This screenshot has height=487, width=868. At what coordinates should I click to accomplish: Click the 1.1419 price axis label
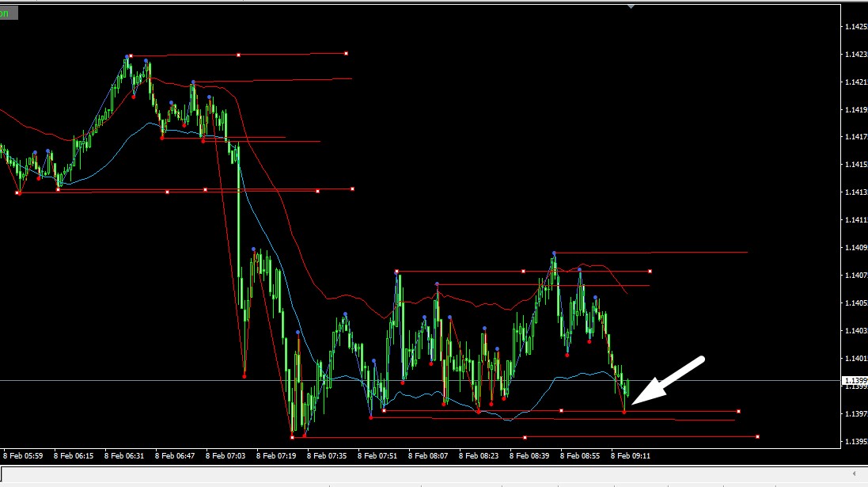pyautogui.click(x=856, y=110)
